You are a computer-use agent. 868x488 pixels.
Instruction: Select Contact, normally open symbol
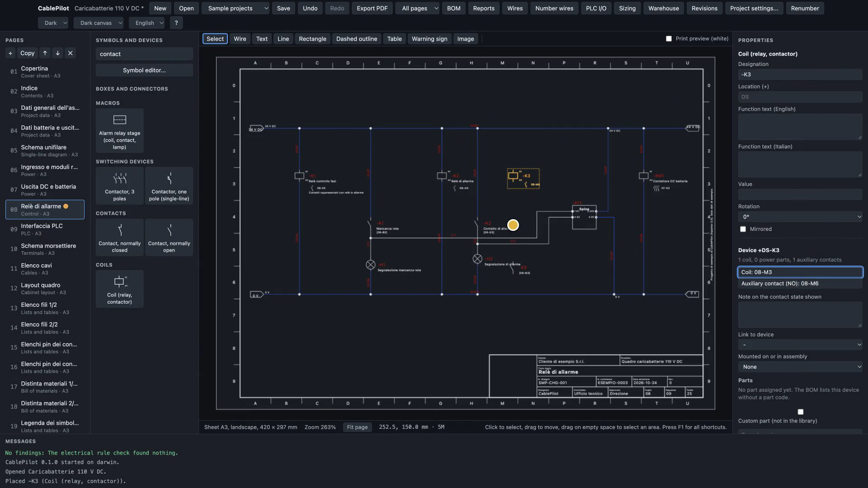169,237
